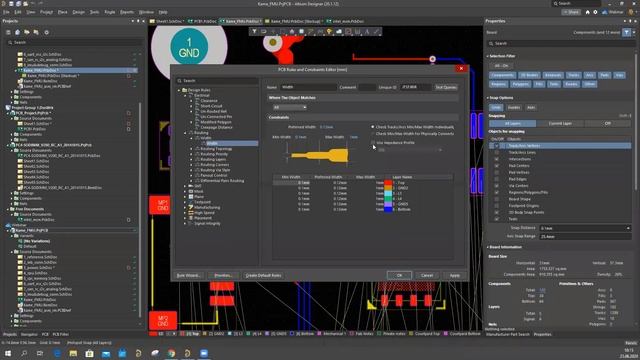The height and width of the screenshot is (360, 640).
Task: Click the first list icon in Projects panel toolbar
Action: 8,32
